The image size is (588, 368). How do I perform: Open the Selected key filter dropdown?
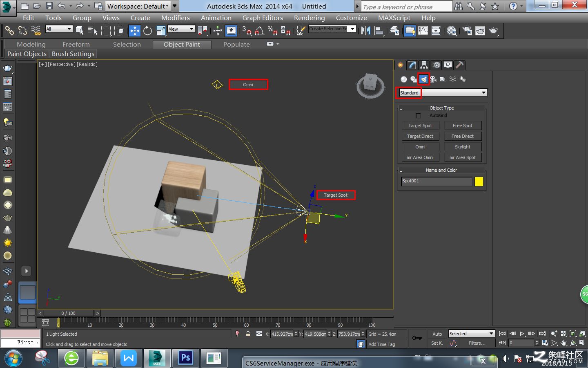pos(472,334)
